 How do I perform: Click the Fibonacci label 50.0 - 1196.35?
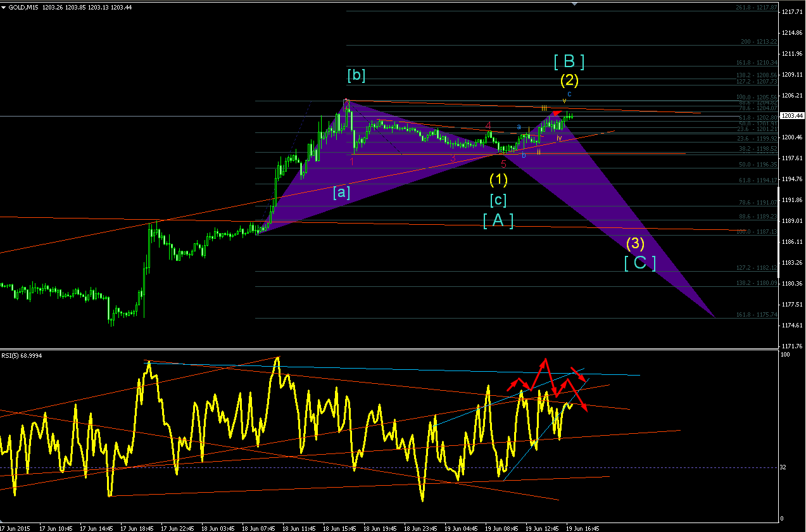(x=757, y=164)
